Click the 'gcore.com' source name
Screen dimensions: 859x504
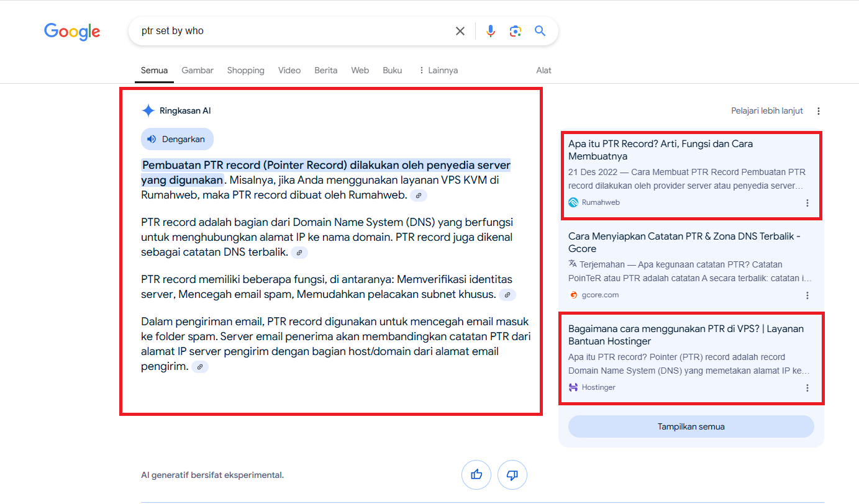601,295
